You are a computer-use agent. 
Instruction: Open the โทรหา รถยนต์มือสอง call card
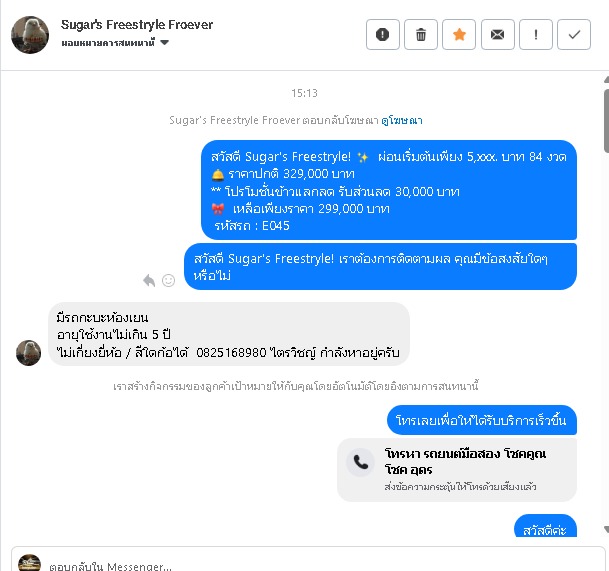pos(457,470)
